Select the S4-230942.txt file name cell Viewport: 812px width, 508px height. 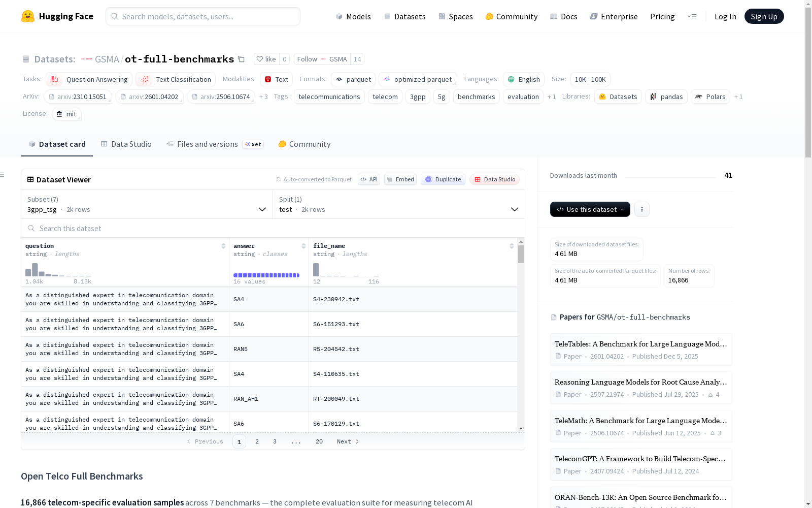[413, 300]
